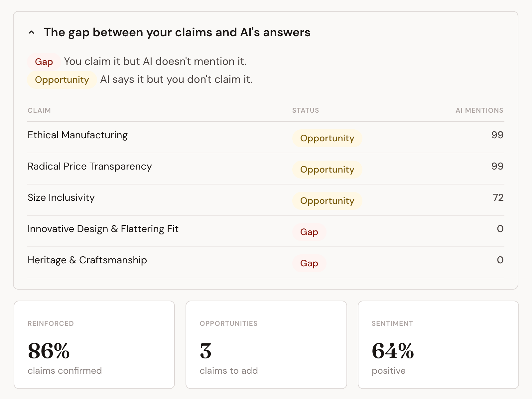532x399 pixels.
Task: Collapse the claims gap section chevron
Action: (32, 33)
